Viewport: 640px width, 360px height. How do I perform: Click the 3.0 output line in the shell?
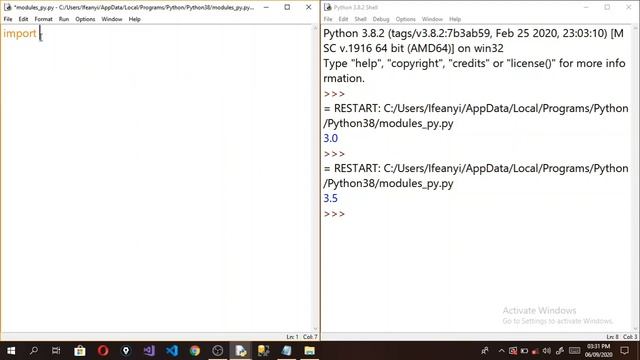tap(331, 138)
